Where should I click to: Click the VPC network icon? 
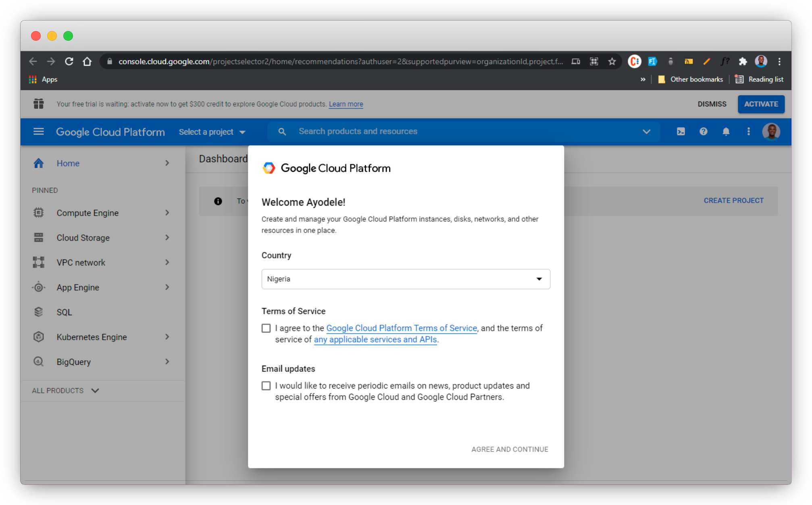click(x=38, y=262)
